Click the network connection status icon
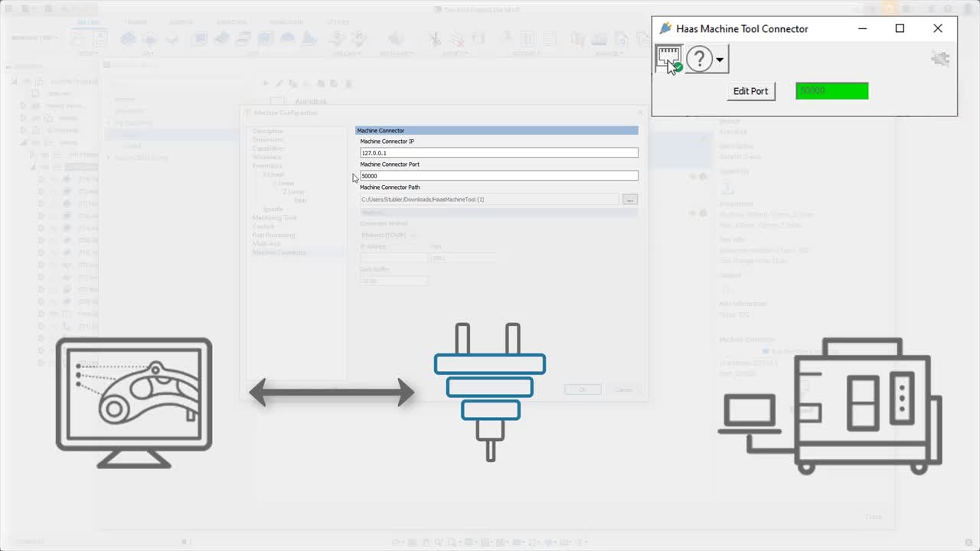The height and width of the screenshot is (551, 980). [x=668, y=59]
